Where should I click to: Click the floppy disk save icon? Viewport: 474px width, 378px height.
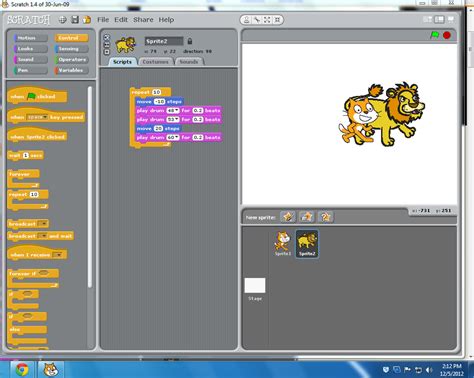point(75,20)
